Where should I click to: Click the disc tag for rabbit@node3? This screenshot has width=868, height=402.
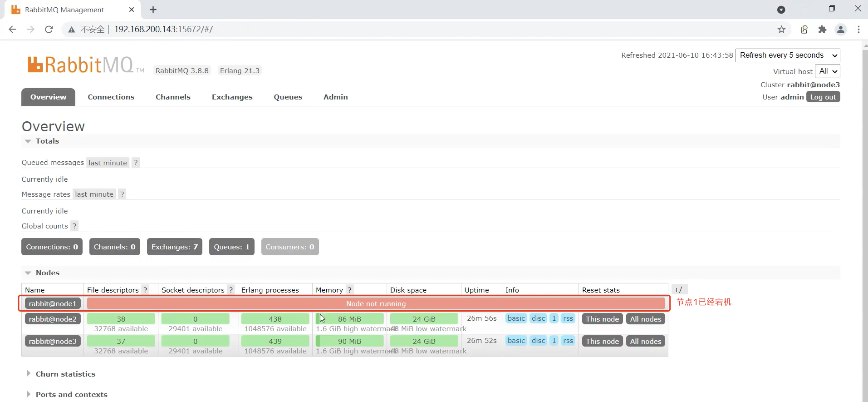pos(539,341)
